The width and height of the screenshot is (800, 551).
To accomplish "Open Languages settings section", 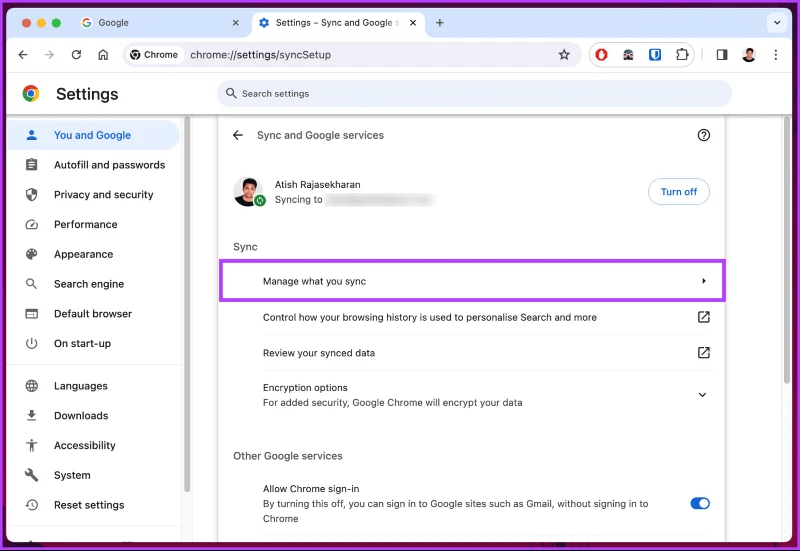I will (x=93, y=386).
